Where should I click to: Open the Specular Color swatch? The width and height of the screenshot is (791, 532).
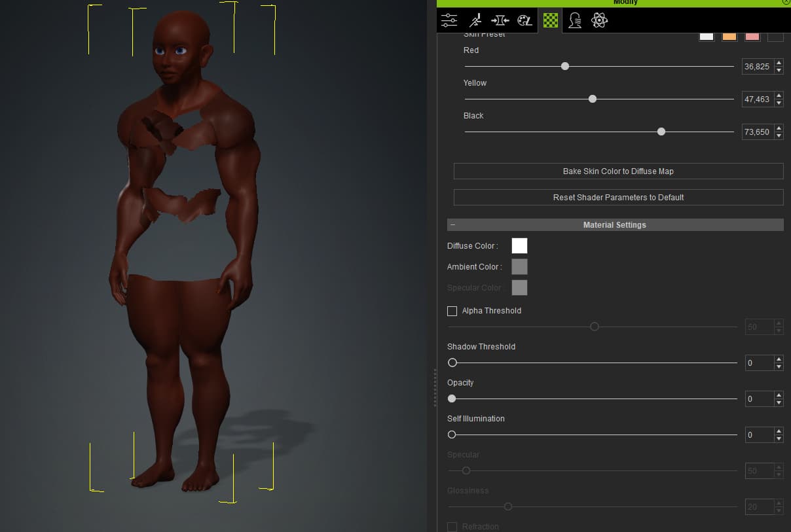519,287
